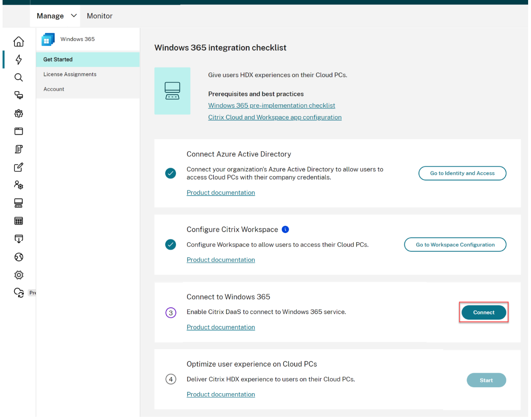Open the Search magnifier icon in sidebar
This screenshot has height=420, width=531.
19,78
